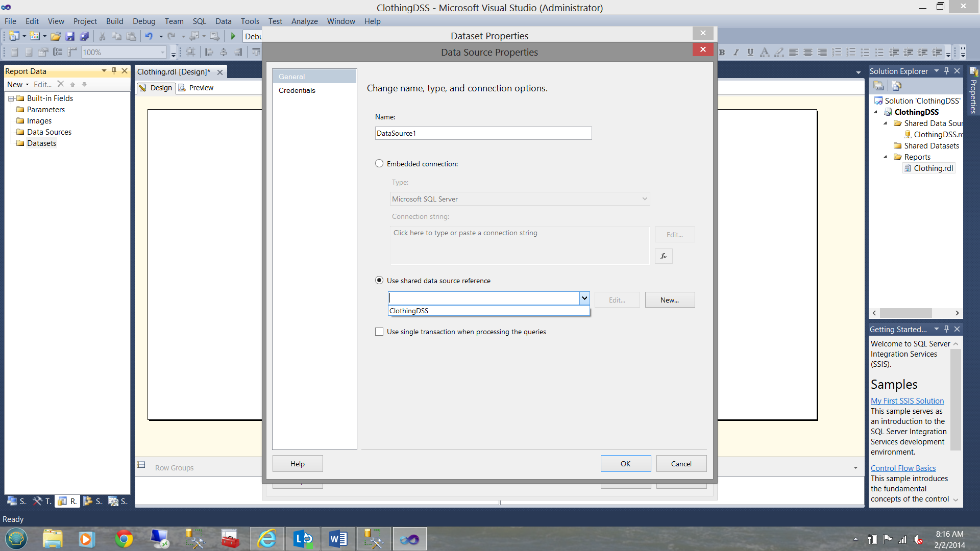
Task: Expand the Built-in Fields tree node
Action: 11,98
